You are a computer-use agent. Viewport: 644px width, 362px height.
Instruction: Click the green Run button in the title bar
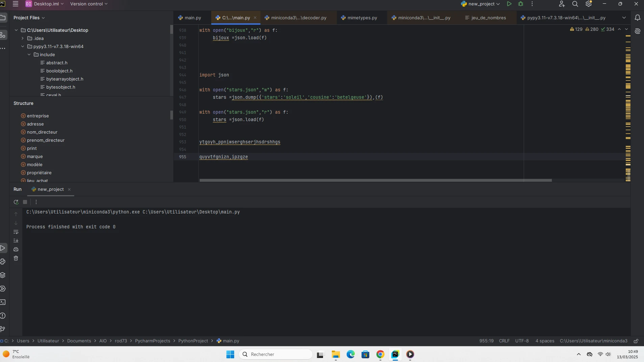(x=509, y=4)
